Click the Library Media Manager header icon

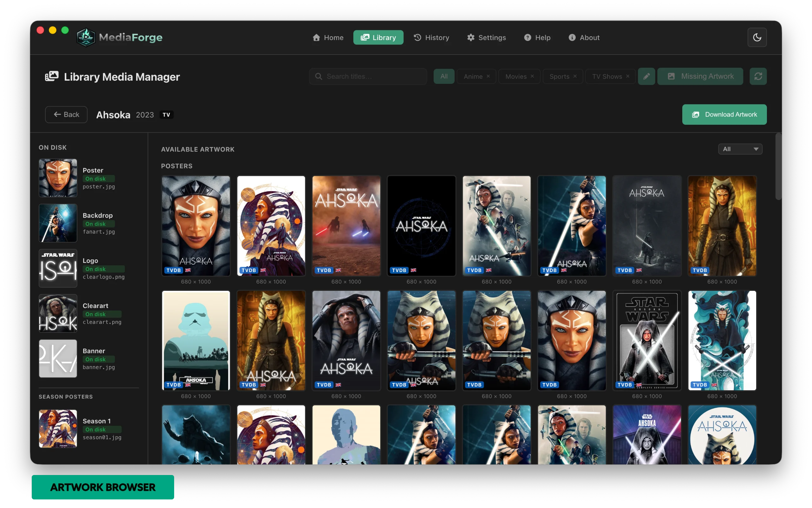[x=52, y=76]
